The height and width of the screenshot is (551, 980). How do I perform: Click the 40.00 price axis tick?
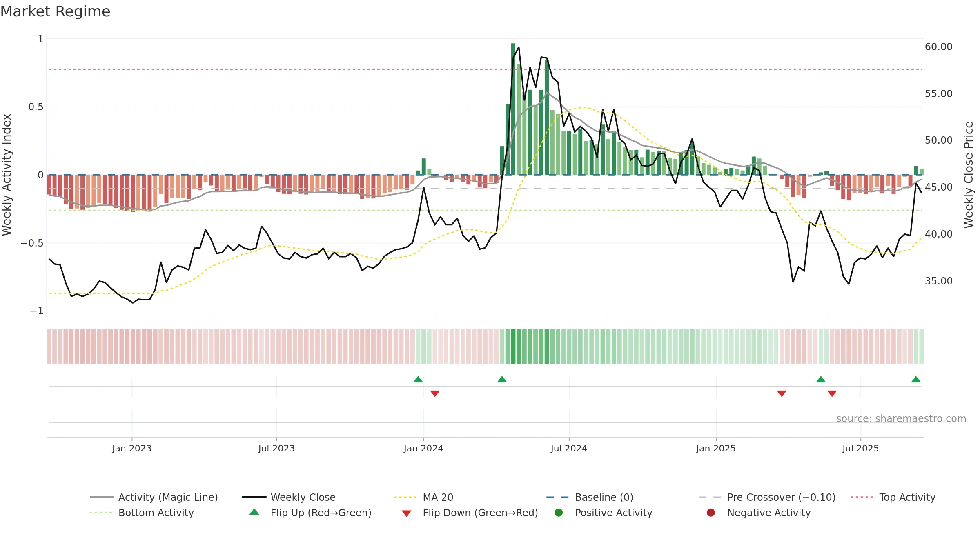pos(939,234)
